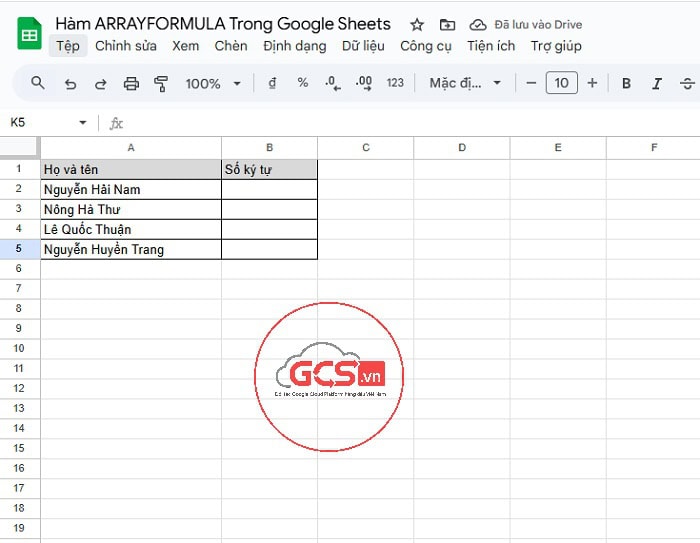Increase font size with plus button

pyautogui.click(x=592, y=83)
